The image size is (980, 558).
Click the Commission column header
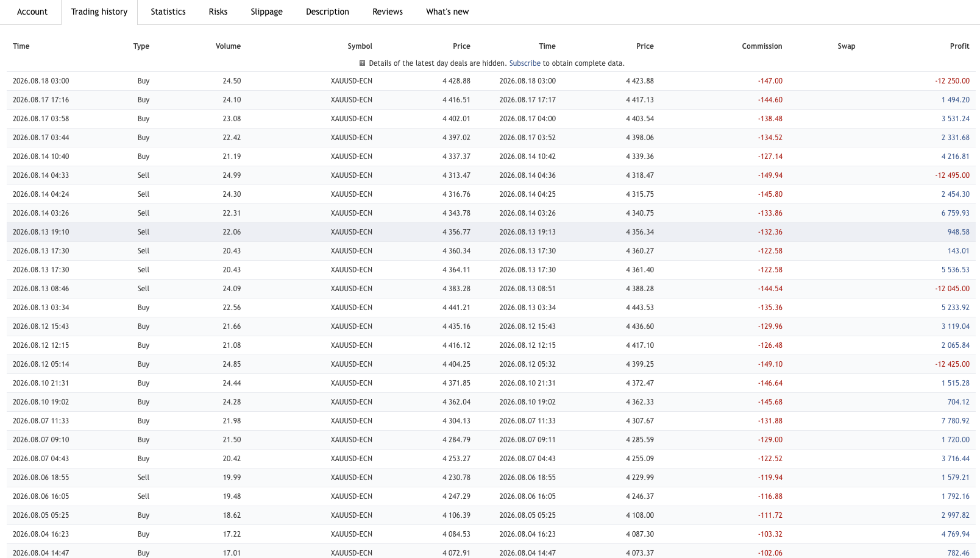click(762, 46)
